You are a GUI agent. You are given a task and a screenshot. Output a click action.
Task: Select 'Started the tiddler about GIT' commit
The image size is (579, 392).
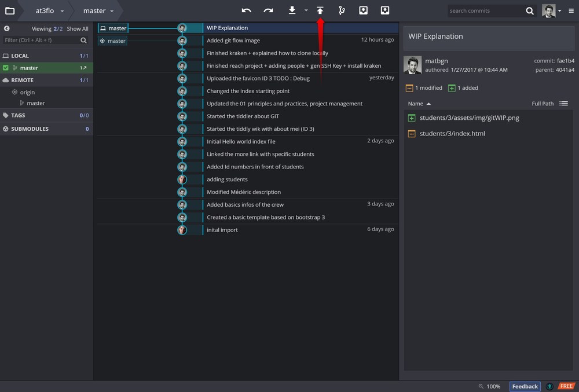pos(301,116)
